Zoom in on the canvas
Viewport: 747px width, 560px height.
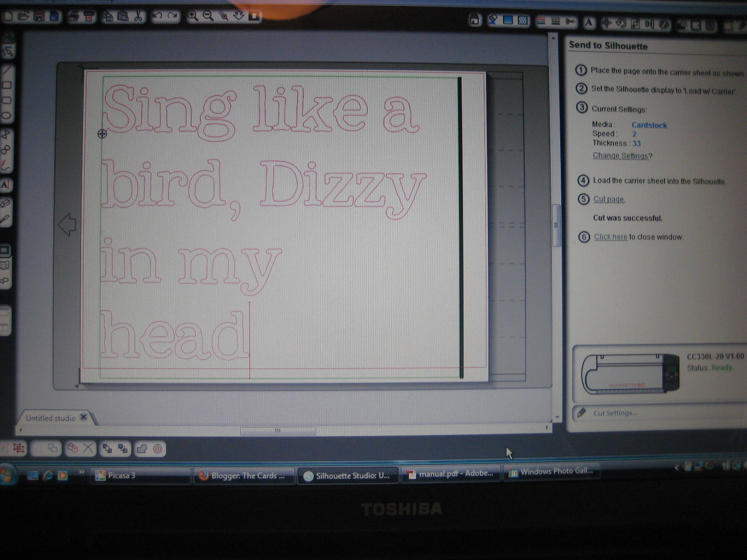193,16
